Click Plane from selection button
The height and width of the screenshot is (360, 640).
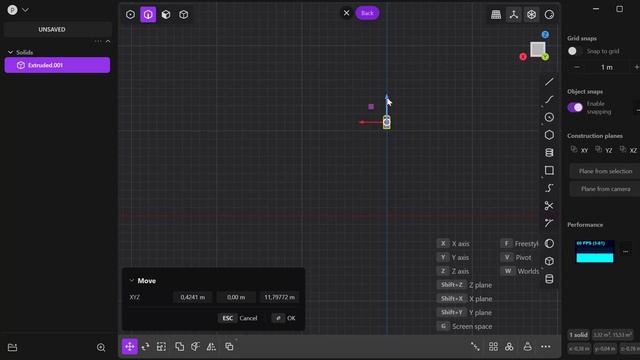point(605,171)
